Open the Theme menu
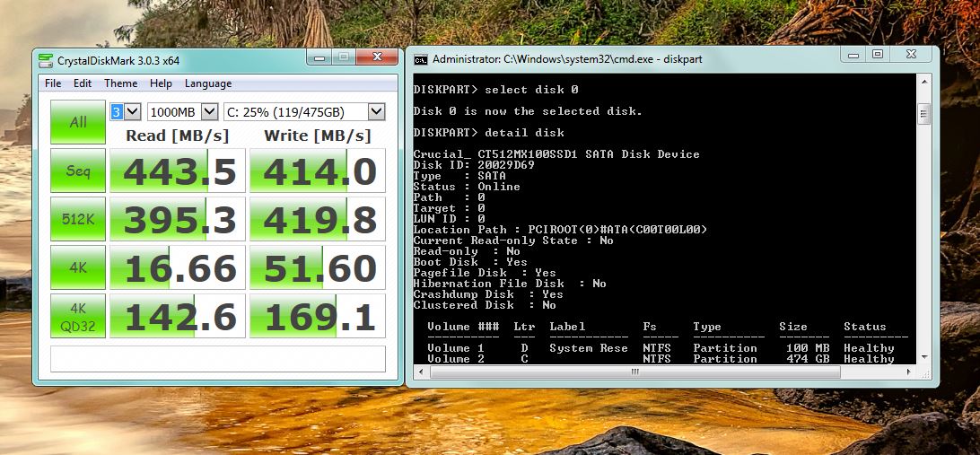980x455 pixels. [x=120, y=83]
